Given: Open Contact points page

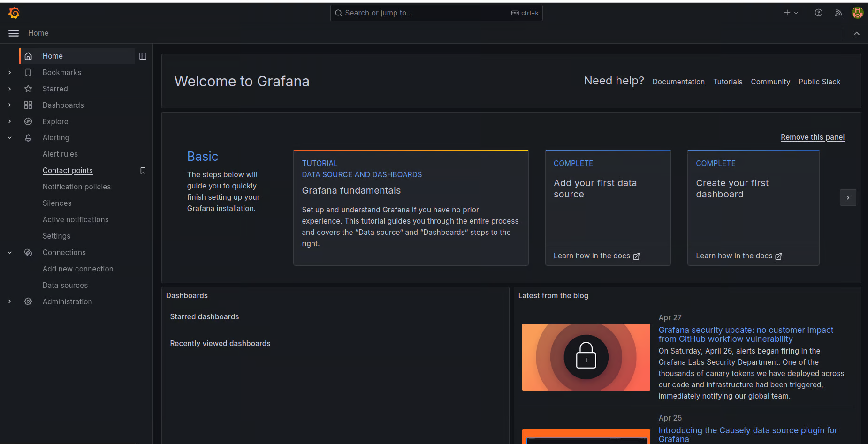Looking at the screenshot, I should pos(68,170).
